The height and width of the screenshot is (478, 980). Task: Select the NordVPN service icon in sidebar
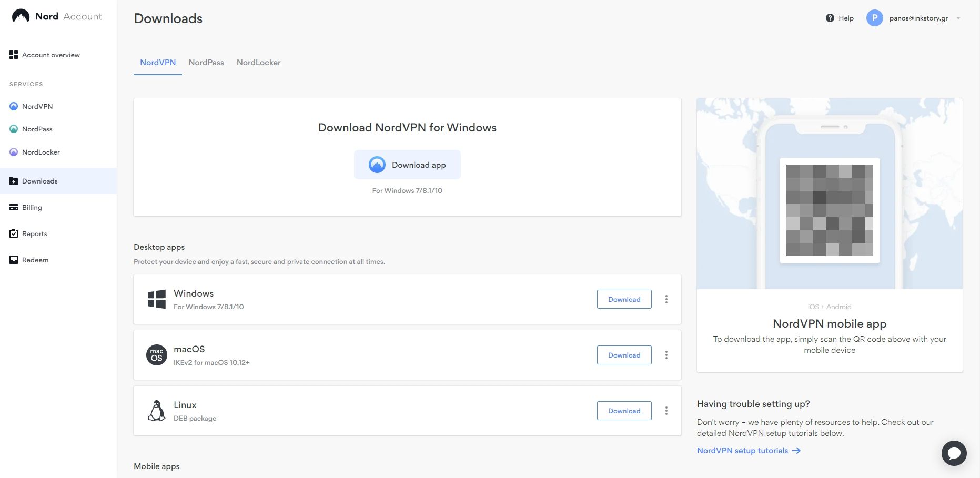click(x=14, y=106)
